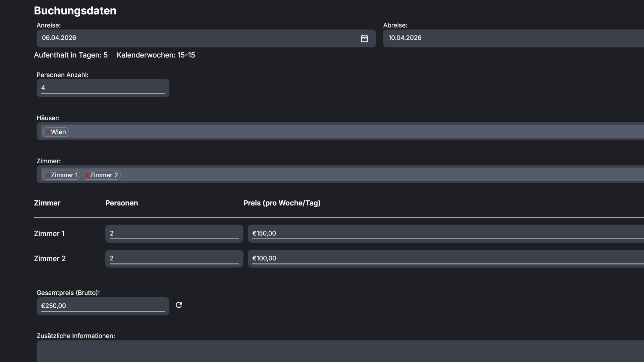
Task: Click the 'Personen Anzahl:' label
Action: coord(62,75)
